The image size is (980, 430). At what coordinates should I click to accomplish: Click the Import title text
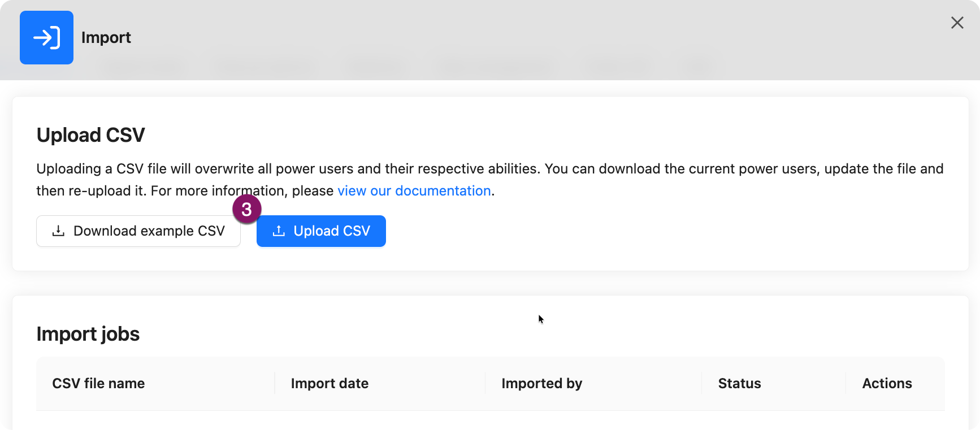pyautogui.click(x=106, y=38)
